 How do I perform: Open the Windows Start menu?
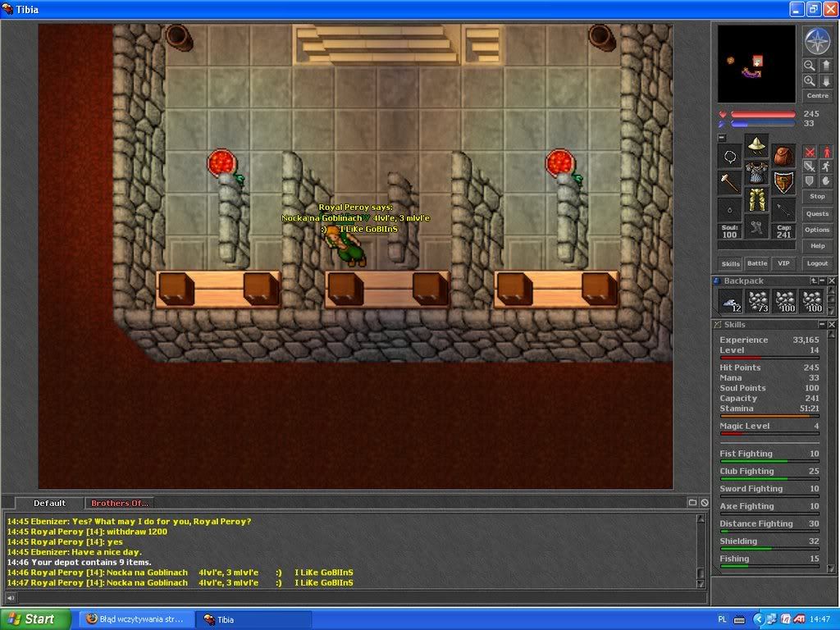(x=35, y=619)
